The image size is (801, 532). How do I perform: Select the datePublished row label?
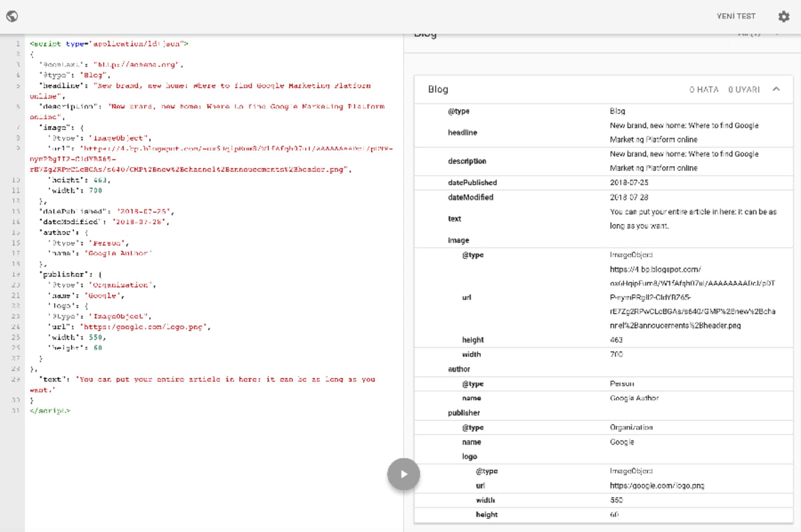coord(472,182)
